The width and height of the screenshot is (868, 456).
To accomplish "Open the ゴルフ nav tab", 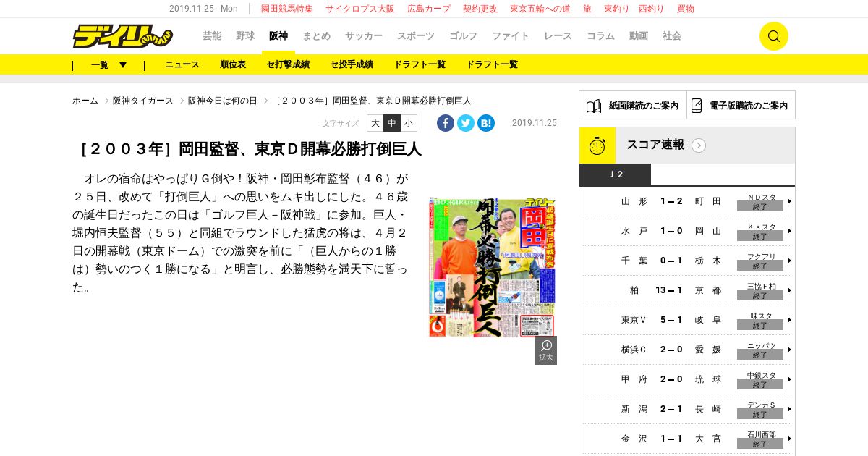I will point(464,36).
